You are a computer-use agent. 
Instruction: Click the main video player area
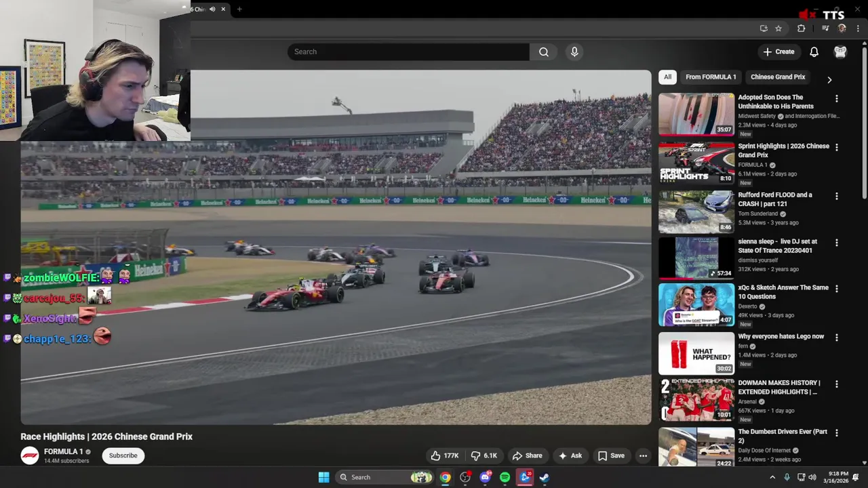(x=336, y=247)
